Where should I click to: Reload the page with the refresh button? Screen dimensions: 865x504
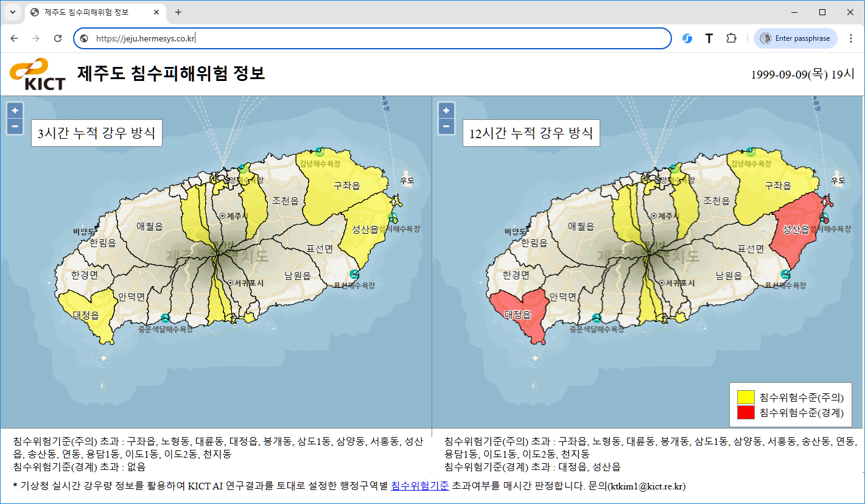point(58,38)
